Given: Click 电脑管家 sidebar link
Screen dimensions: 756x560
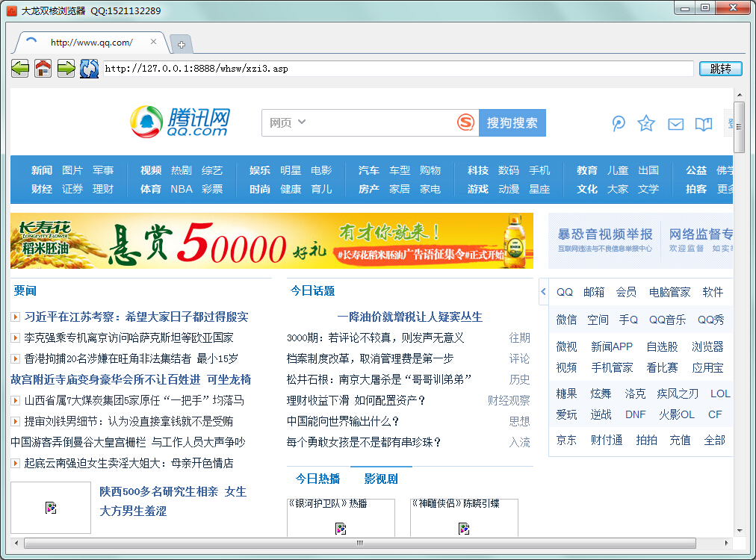Looking at the screenshot, I should pyautogui.click(x=669, y=292).
